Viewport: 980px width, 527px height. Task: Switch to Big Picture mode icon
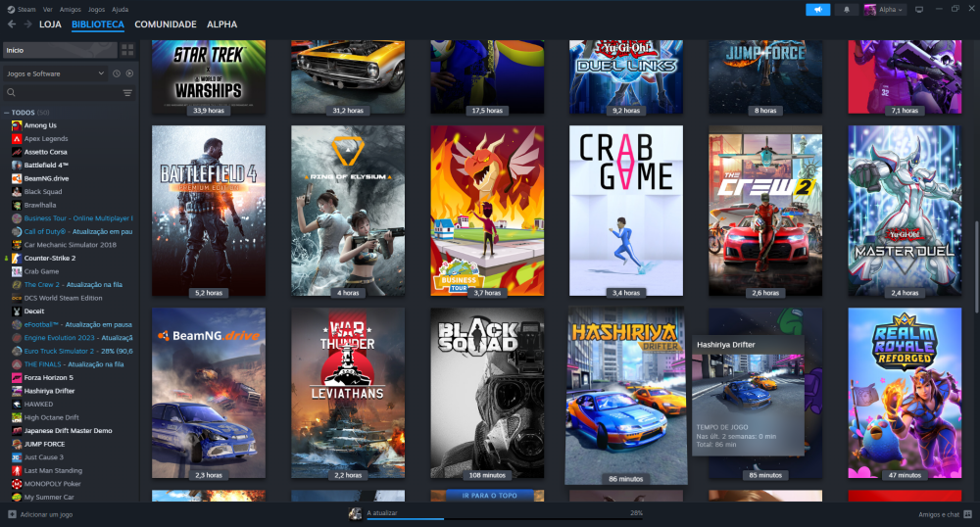point(919,9)
